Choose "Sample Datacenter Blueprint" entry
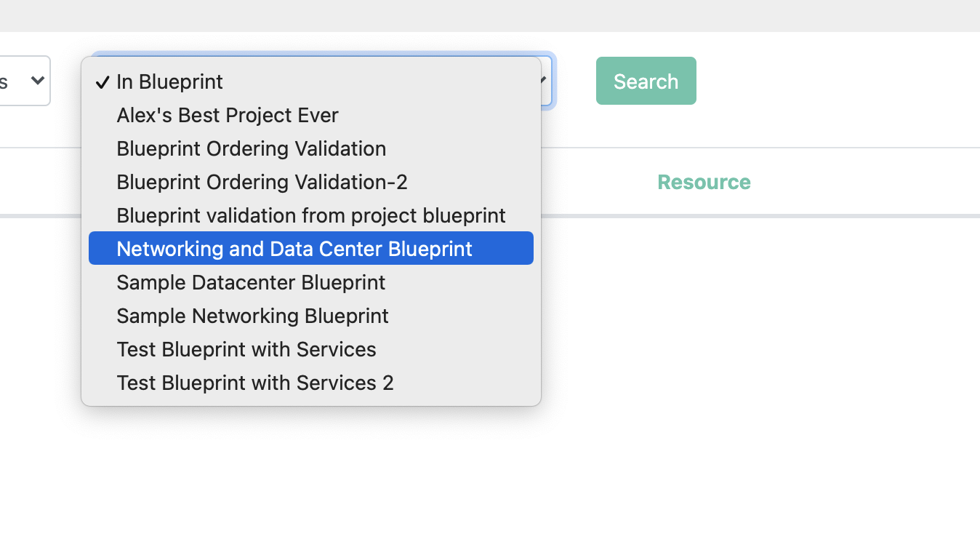This screenshot has width=980, height=547. tap(251, 282)
